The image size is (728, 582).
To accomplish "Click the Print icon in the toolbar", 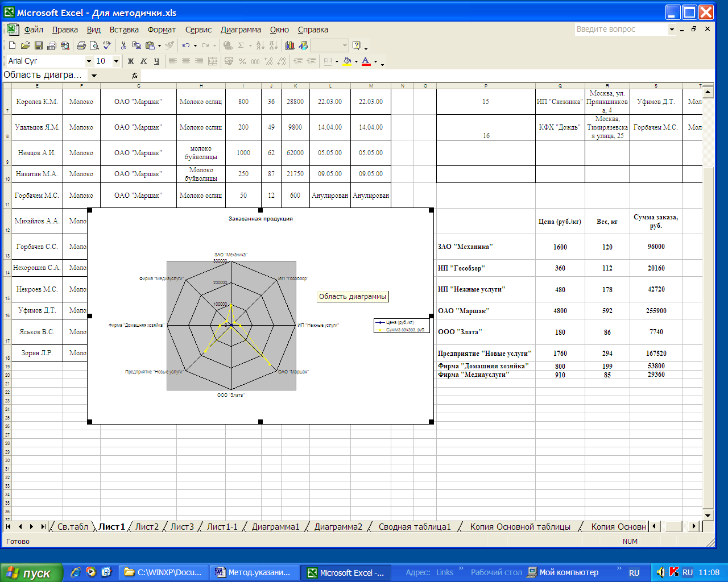I will click(81, 45).
